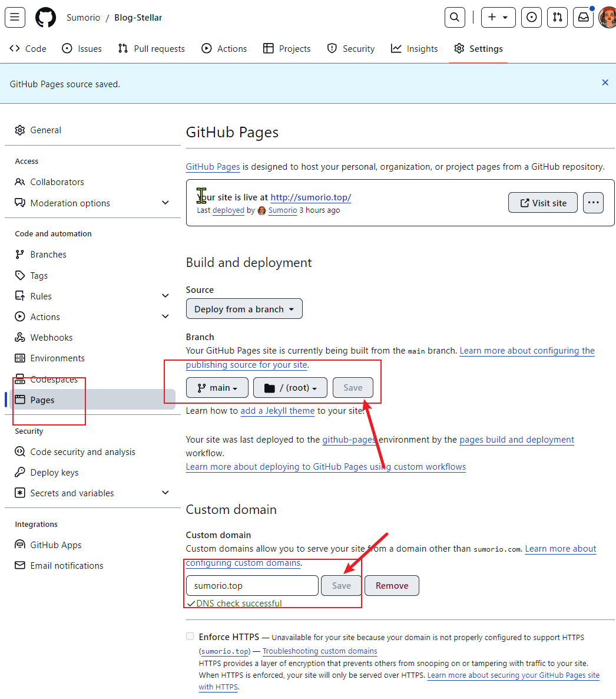Select Pages in the settings sidebar
The width and height of the screenshot is (616, 699).
coord(92,400)
